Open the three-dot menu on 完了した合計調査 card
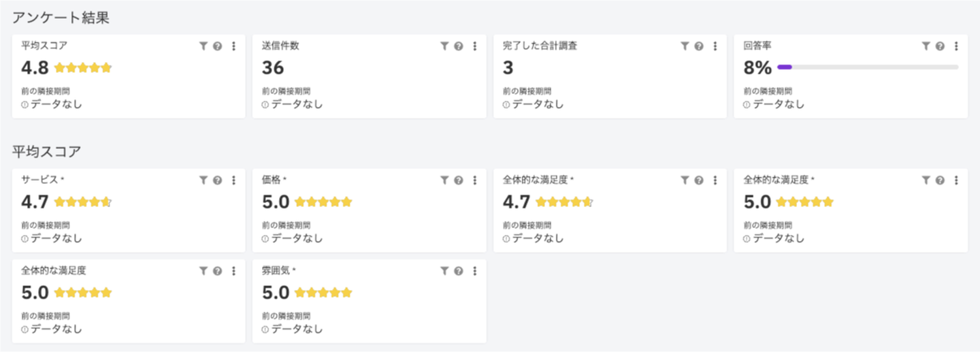This screenshot has width=980, height=352. 715,46
